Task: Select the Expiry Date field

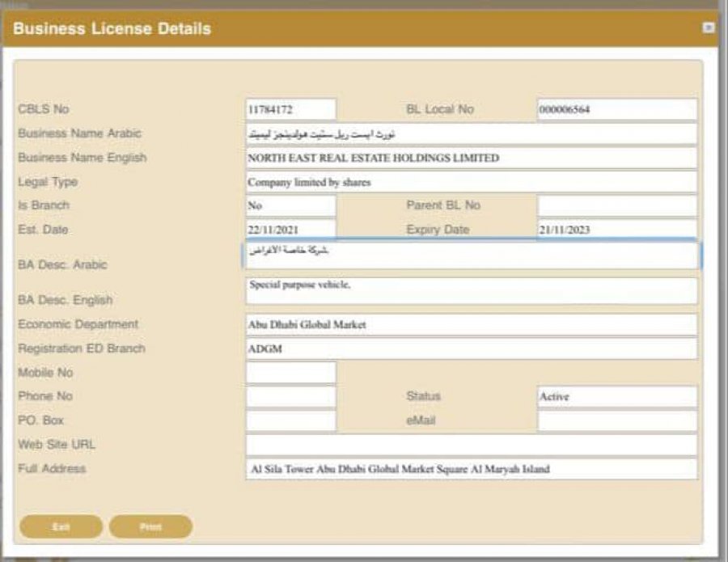Action: (616, 230)
